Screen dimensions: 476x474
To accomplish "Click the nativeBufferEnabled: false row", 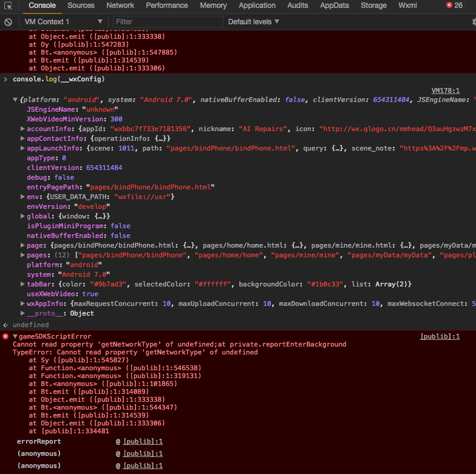I will click(x=79, y=235).
